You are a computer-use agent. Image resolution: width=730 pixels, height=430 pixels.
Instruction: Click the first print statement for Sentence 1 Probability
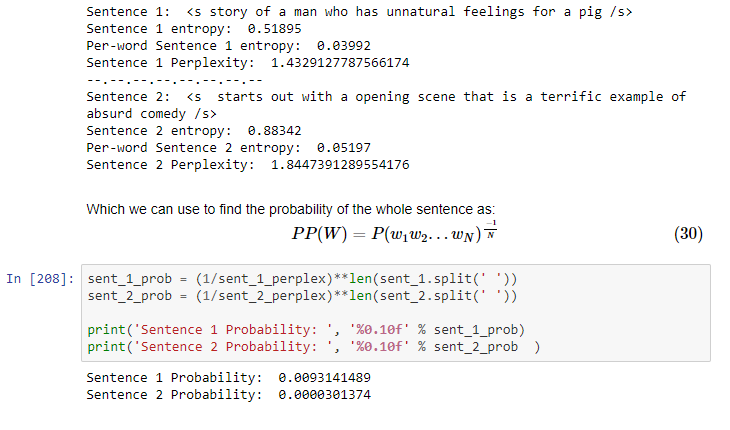[306, 330]
